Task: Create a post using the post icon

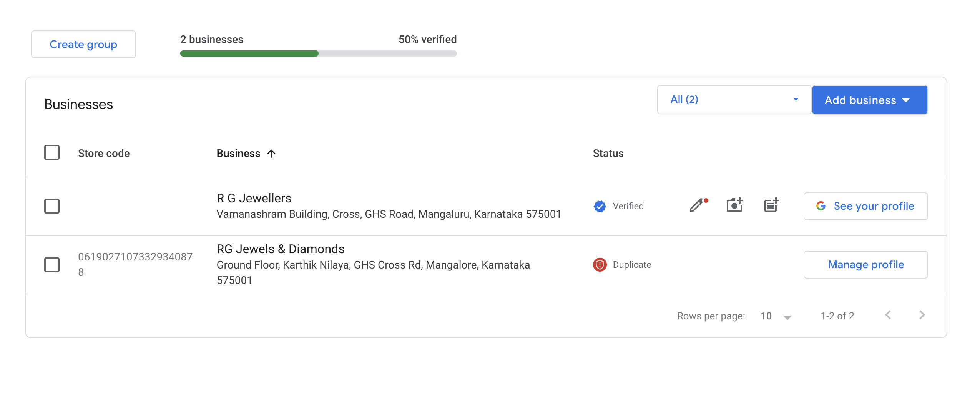Action: pyautogui.click(x=771, y=206)
